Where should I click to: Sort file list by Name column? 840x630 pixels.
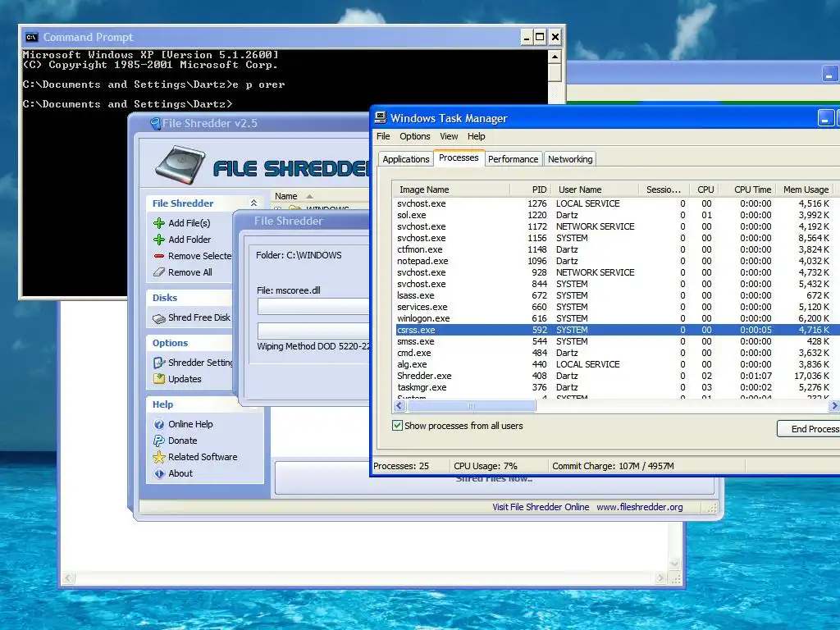point(286,196)
